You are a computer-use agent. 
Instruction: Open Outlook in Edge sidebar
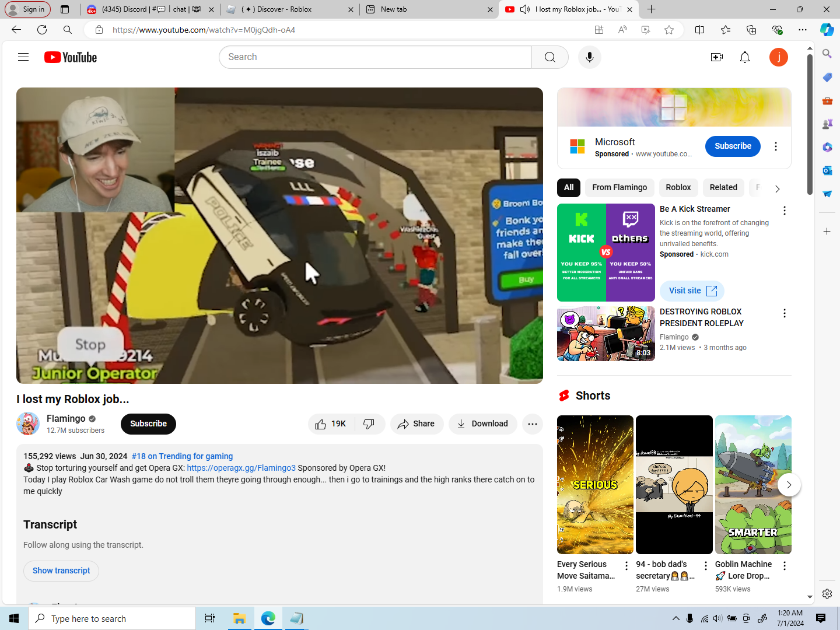pyautogui.click(x=827, y=170)
